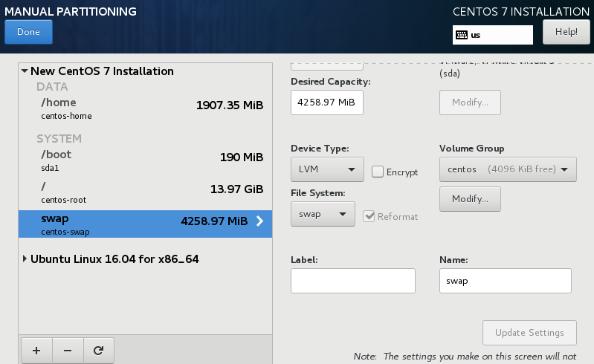Open the Volume Group centos dropdown
The width and height of the screenshot is (594, 364).
[508, 169]
